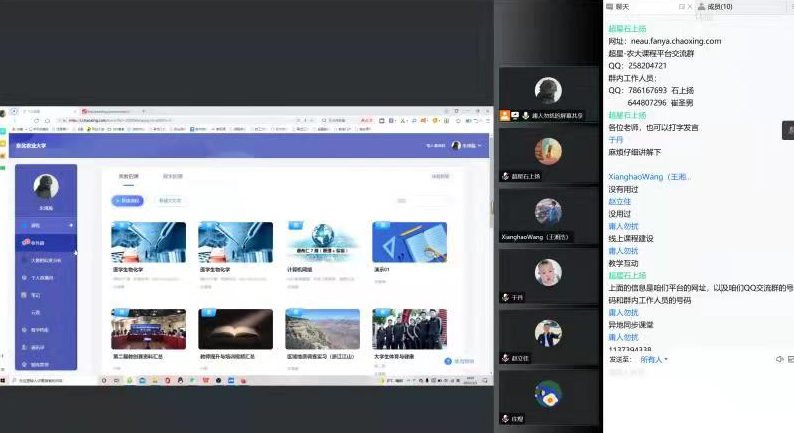Image resolution: width=794 pixels, height=433 pixels.
Task: Click the 赵立佳 participant microphone icon
Action: pyautogui.click(x=505, y=358)
